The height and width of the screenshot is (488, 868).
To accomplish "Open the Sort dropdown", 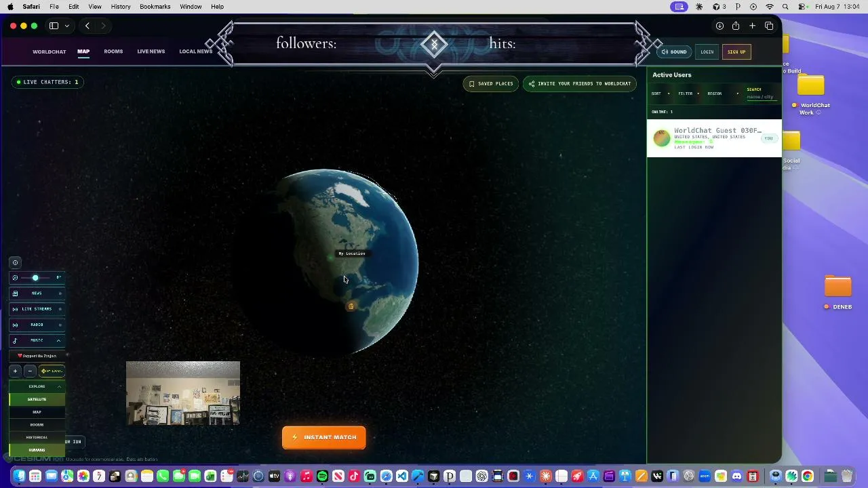I will 660,94.
